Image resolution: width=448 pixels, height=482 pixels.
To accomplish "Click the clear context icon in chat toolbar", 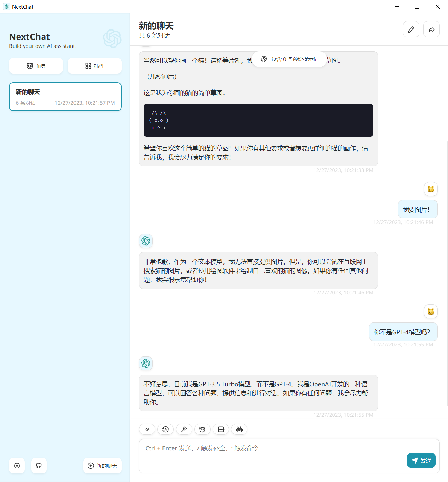I will (x=221, y=429).
